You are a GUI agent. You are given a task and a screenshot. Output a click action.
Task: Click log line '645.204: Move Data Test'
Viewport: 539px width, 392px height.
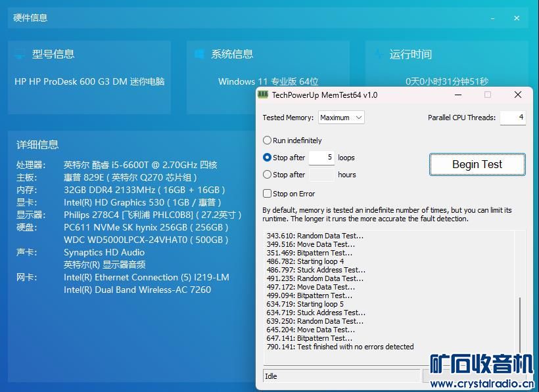point(310,330)
